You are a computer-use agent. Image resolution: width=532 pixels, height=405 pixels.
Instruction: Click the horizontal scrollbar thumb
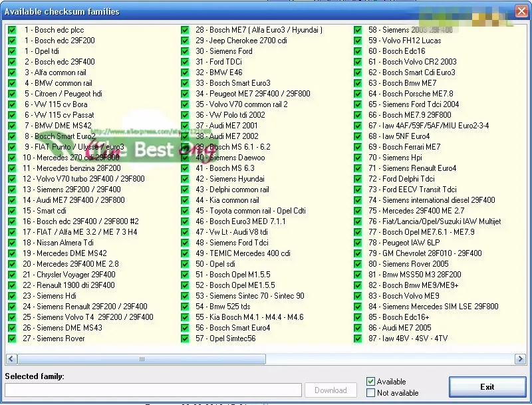point(142,359)
